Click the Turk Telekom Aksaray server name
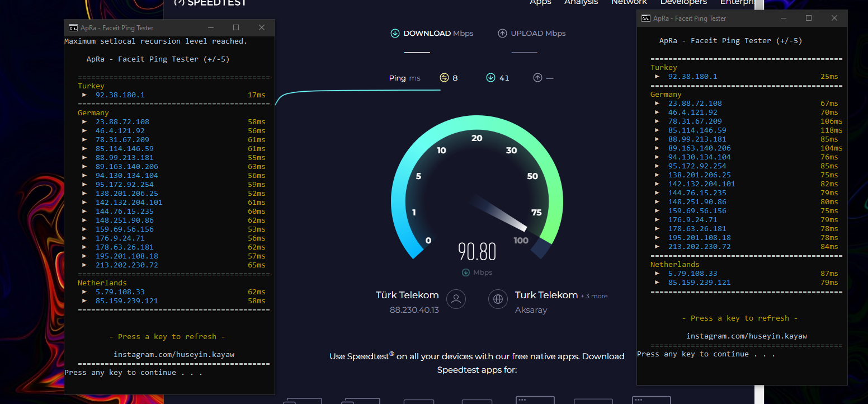 [546, 295]
